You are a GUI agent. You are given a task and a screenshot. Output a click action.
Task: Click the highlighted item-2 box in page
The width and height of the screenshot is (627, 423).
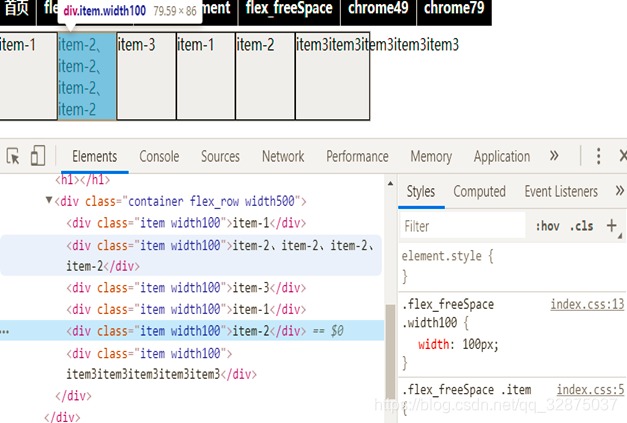tap(87, 76)
